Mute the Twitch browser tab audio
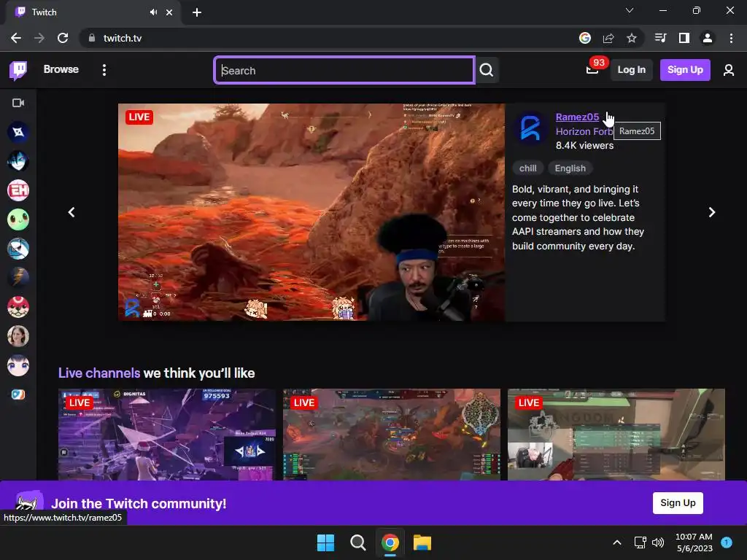 (x=153, y=12)
